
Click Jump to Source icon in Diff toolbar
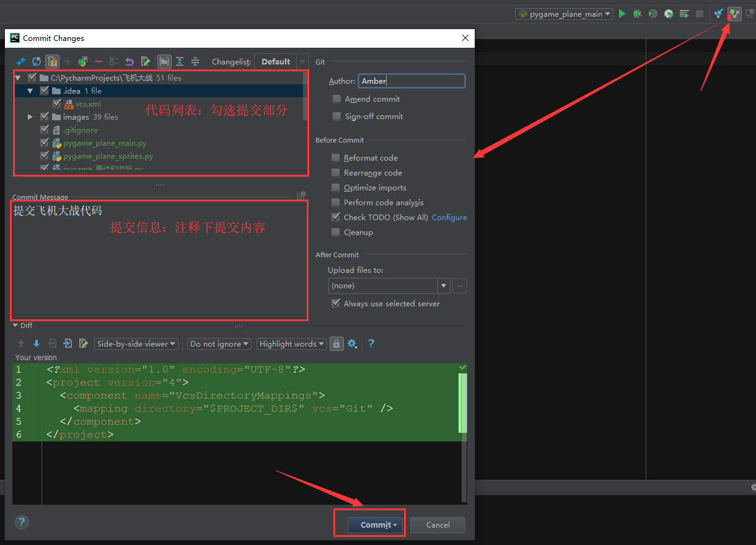coord(83,343)
